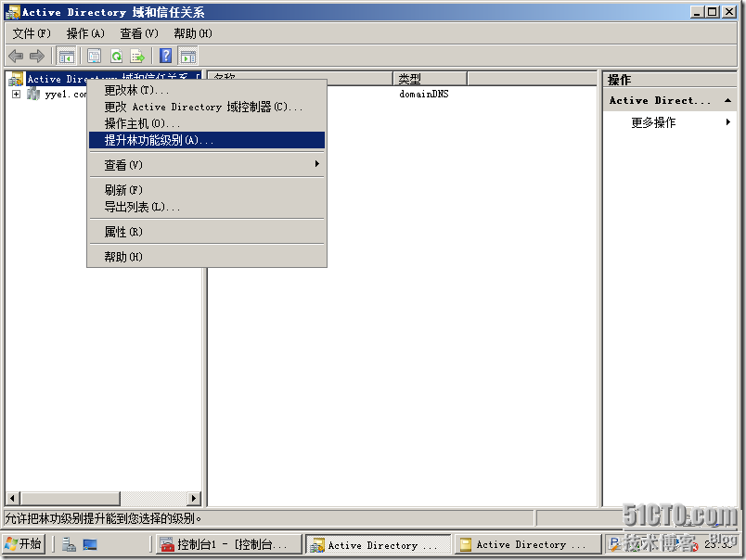Open the 帮助(H) menu in menu bar
746x560 pixels.
coord(193,33)
